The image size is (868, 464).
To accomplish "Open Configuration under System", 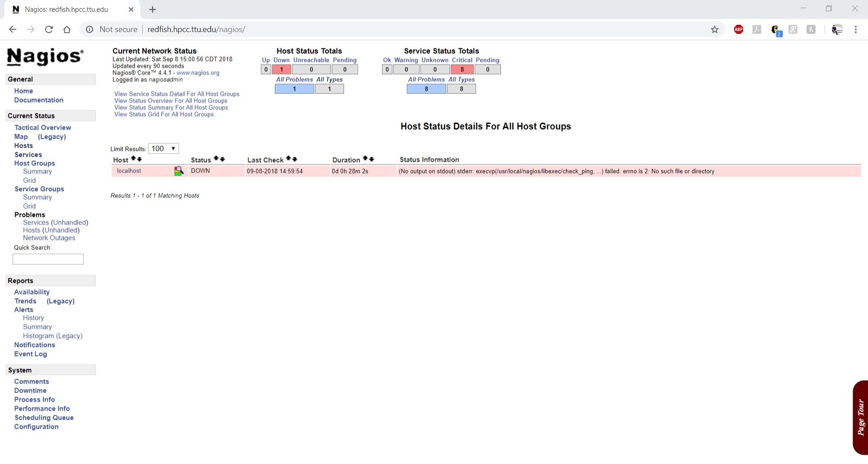I will pyautogui.click(x=36, y=427).
